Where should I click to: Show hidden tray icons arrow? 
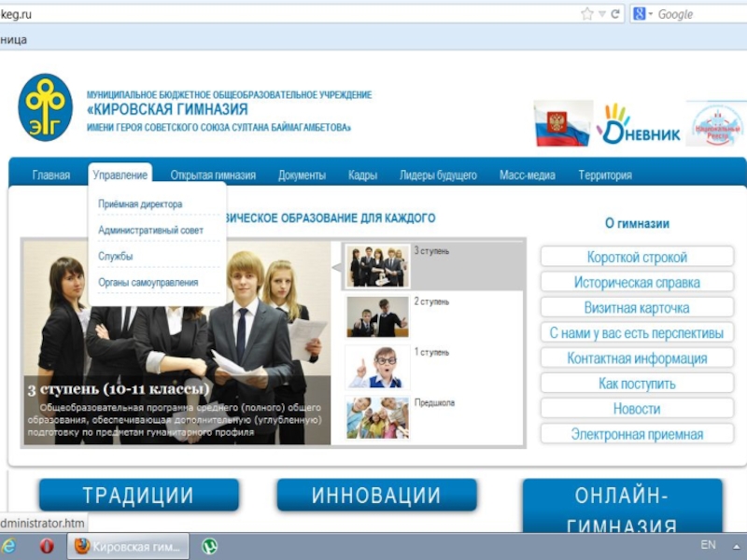[737, 546]
